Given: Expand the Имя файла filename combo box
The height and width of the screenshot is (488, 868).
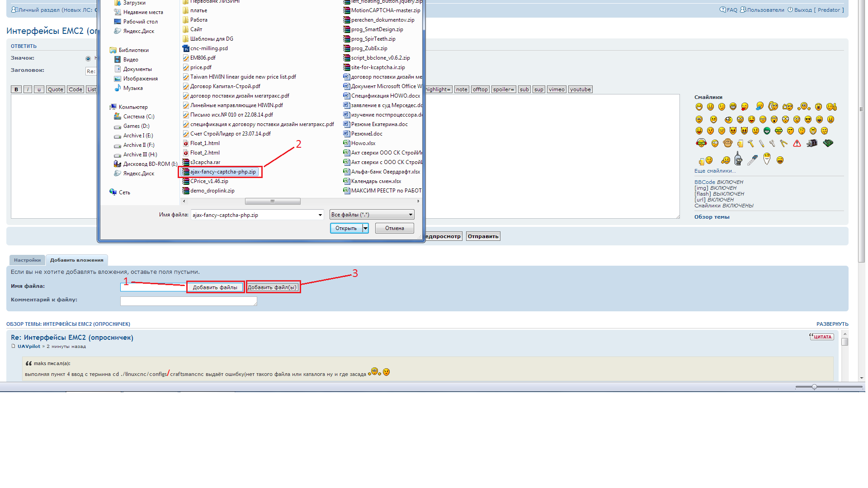Looking at the screenshot, I should (320, 215).
